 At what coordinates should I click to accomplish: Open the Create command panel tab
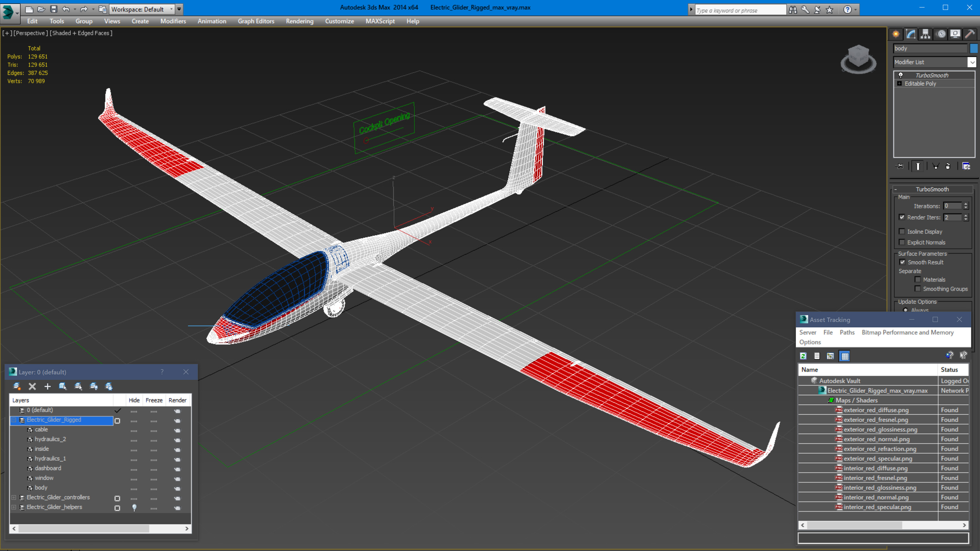pyautogui.click(x=896, y=34)
